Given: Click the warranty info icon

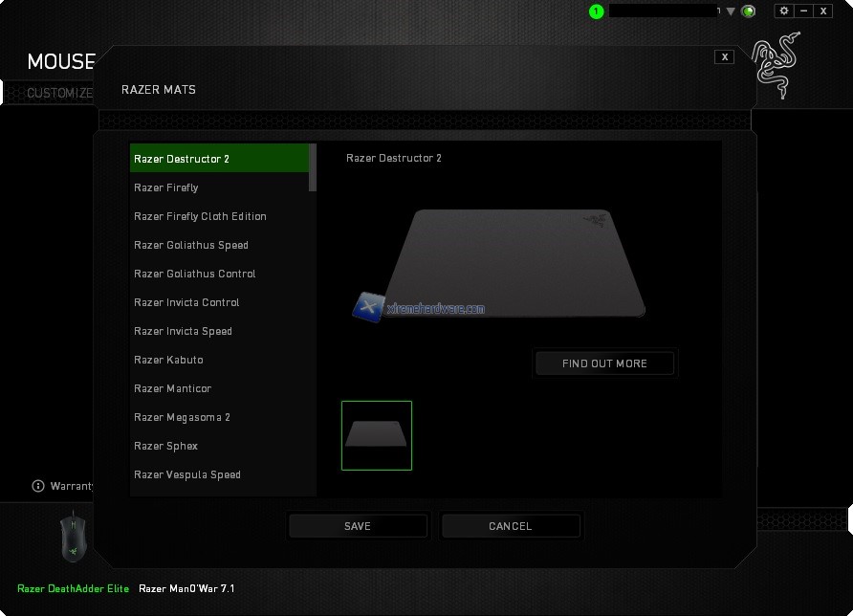Looking at the screenshot, I should coord(38,486).
